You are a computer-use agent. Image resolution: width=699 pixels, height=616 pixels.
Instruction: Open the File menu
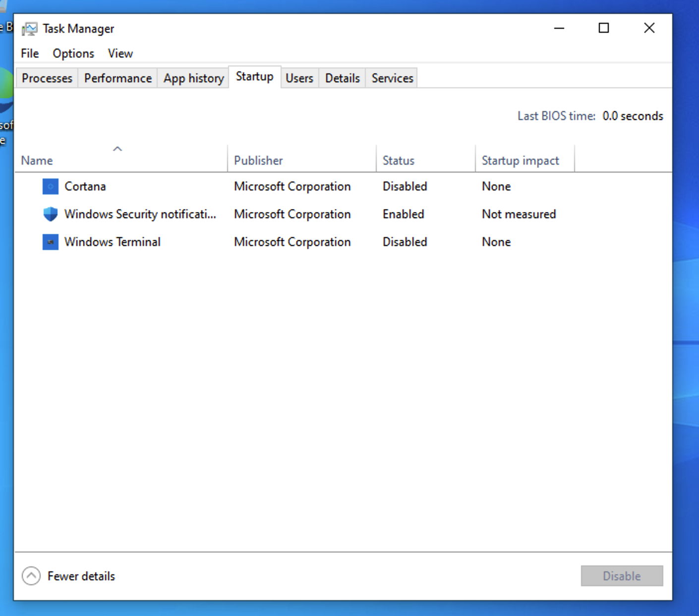(x=30, y=53)
